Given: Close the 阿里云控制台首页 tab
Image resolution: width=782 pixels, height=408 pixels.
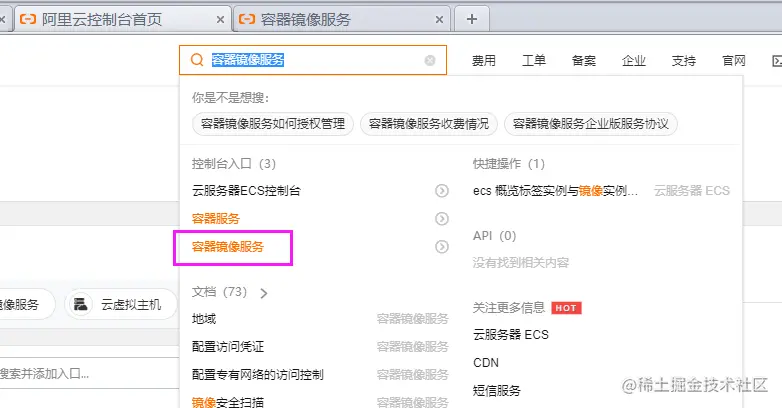Looking at the screenshot, I should click(x=220, y=19).
